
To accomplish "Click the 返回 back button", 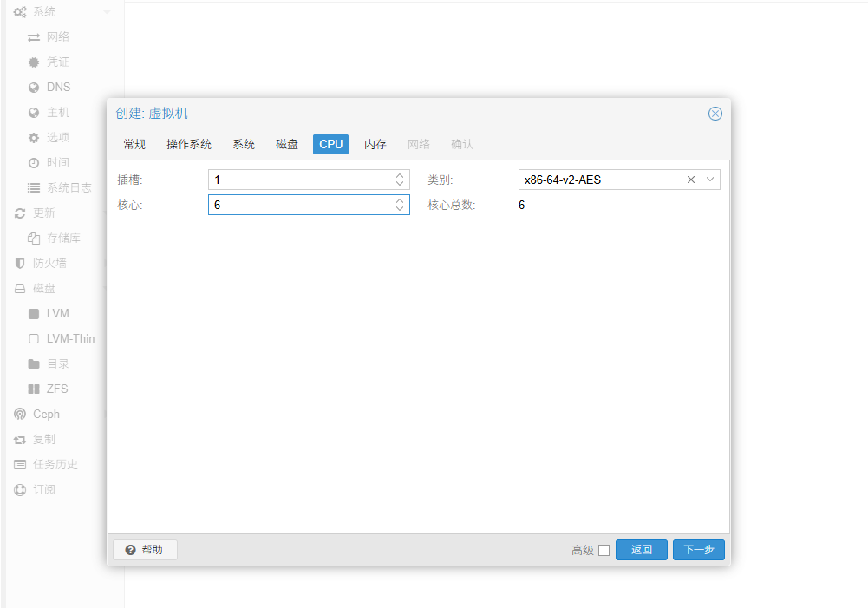I will pyautogui.click(x=641, y=550).
